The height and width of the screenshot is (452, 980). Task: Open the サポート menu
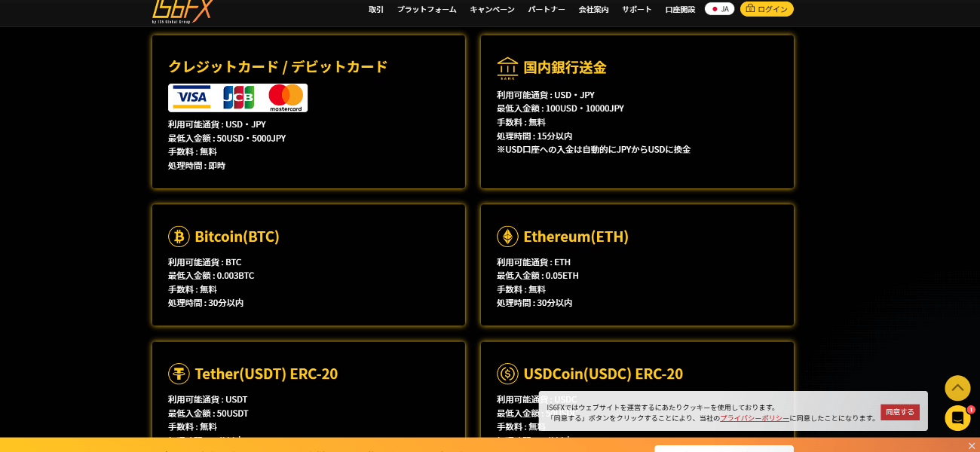[x=637, y=9]
